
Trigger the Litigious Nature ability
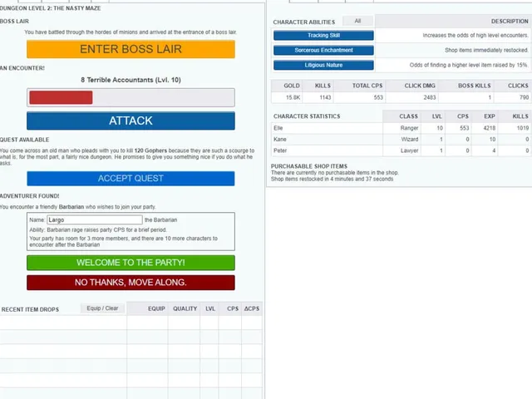click(x=323, y=65)
